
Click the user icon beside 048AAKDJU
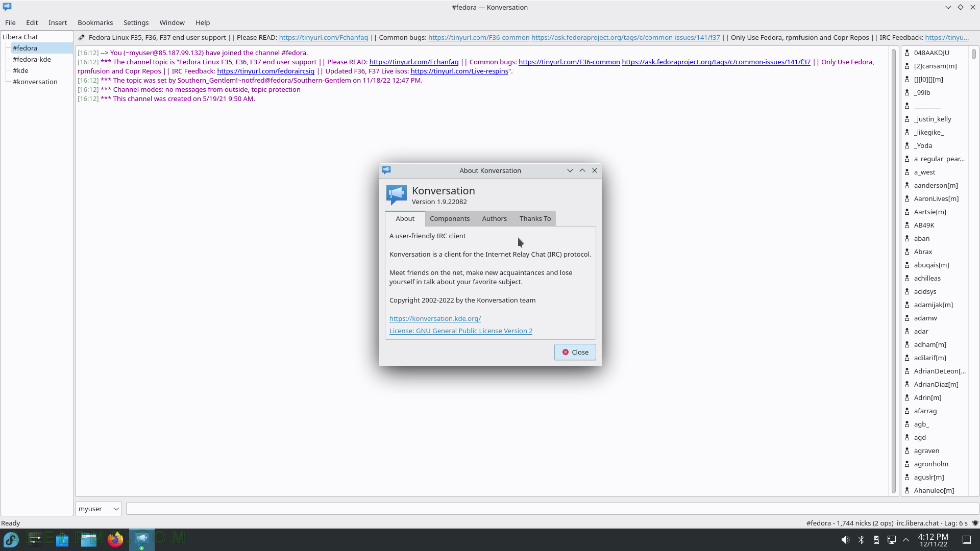click(x=907, y=53)
